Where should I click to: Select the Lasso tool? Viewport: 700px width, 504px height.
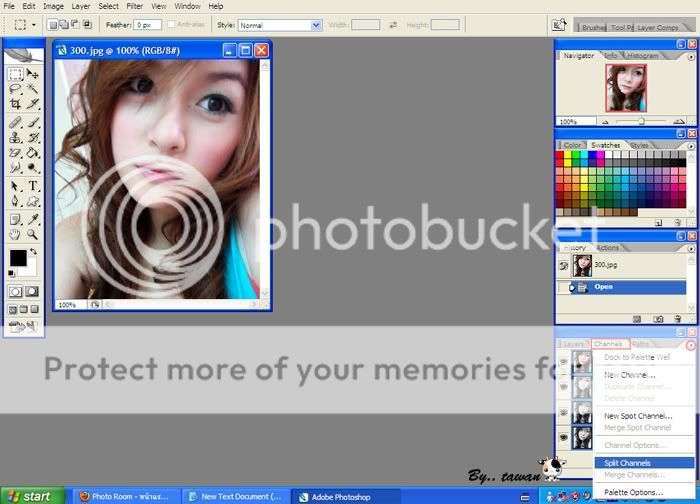(x=15, y=89)
